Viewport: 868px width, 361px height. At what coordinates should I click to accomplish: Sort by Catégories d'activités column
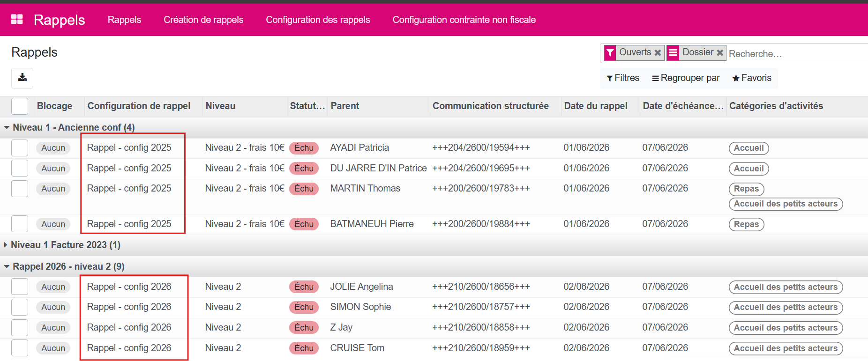pyautogui.click(x=776, y=106)
